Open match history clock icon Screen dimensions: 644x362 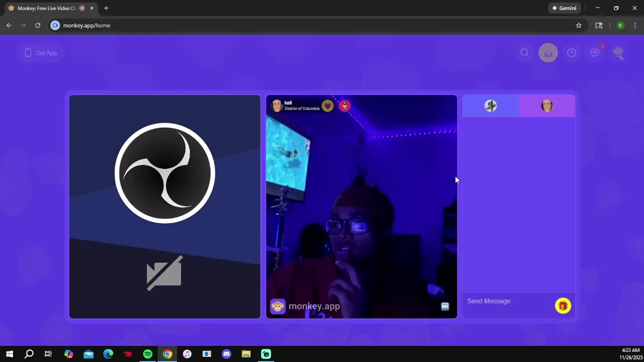coord(572,53)
